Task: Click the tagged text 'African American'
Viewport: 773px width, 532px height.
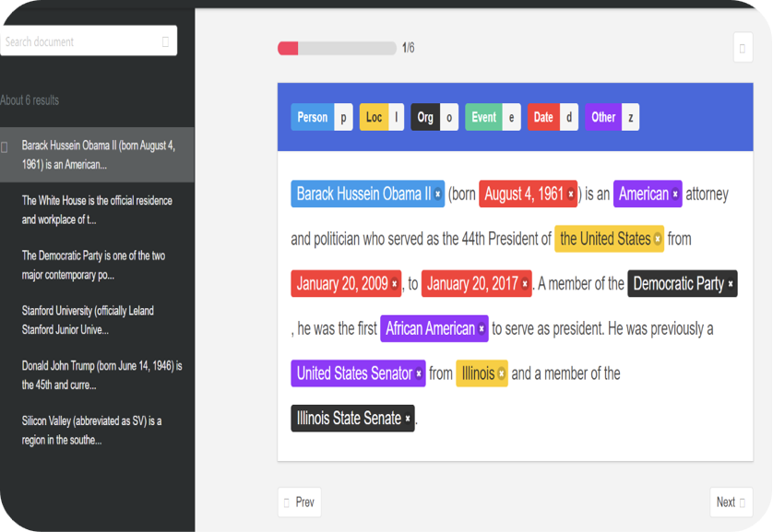Action: click(431, 328)
